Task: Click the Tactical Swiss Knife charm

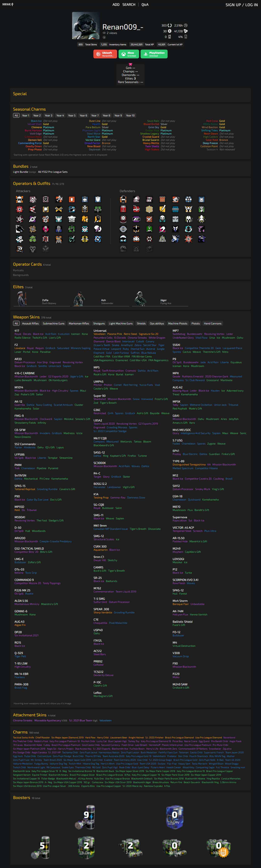Action: 24,738
